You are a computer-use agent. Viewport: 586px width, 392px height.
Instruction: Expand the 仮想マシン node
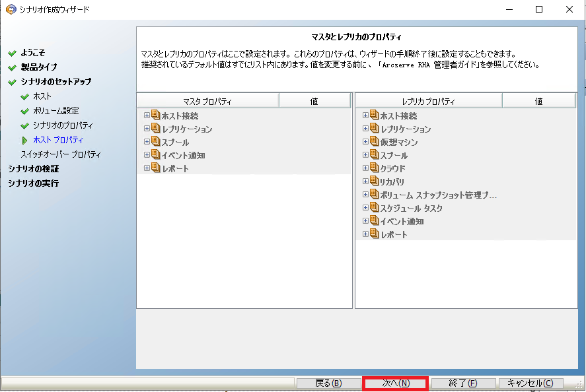tap(365, 142)
